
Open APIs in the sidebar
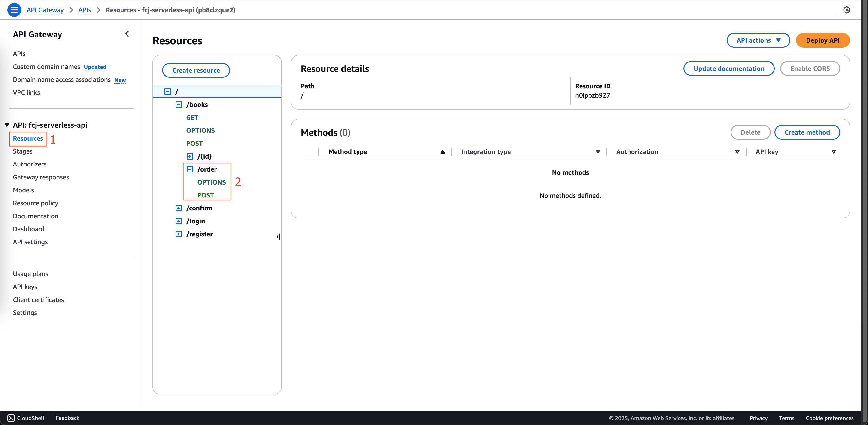click(x=19, y=54)
